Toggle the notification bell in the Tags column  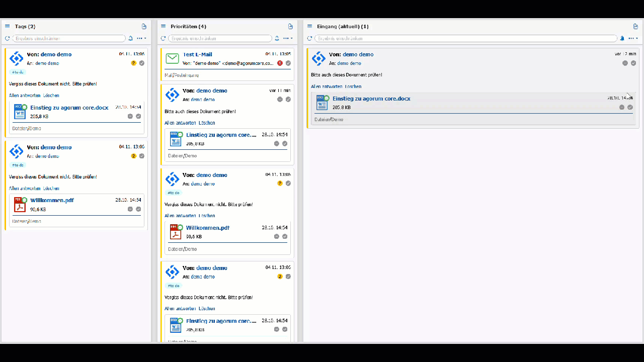pyautogui.click(x=131, y=38)
